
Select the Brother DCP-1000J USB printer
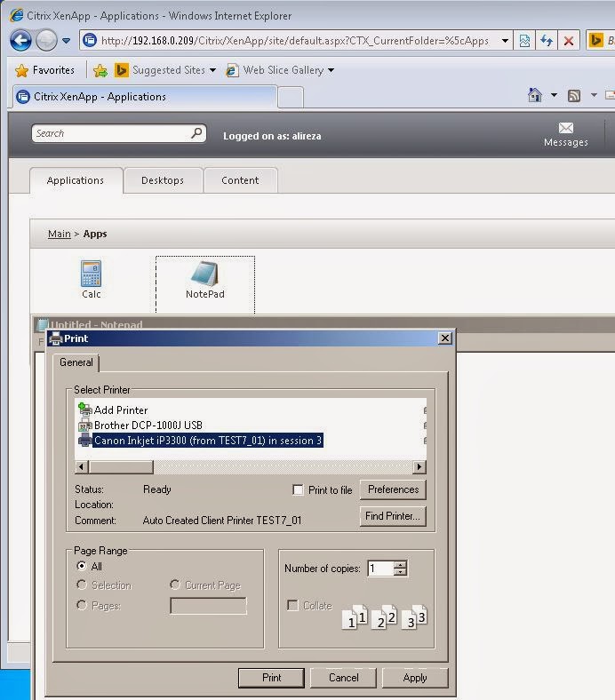pos(140,425)
